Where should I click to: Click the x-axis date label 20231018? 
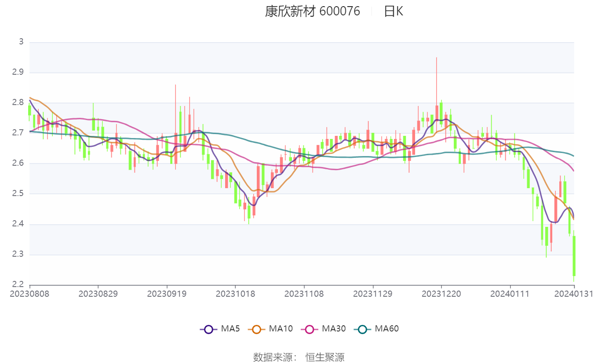point(235,294)
